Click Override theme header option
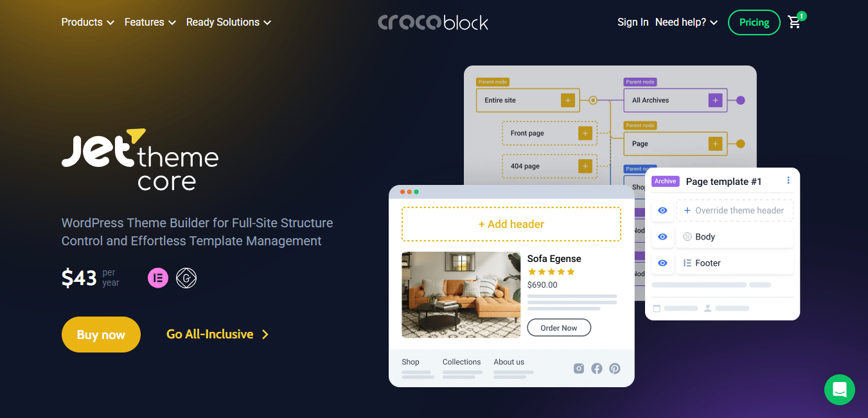Viewport: 868px width, 418px height. click(734, 211)
